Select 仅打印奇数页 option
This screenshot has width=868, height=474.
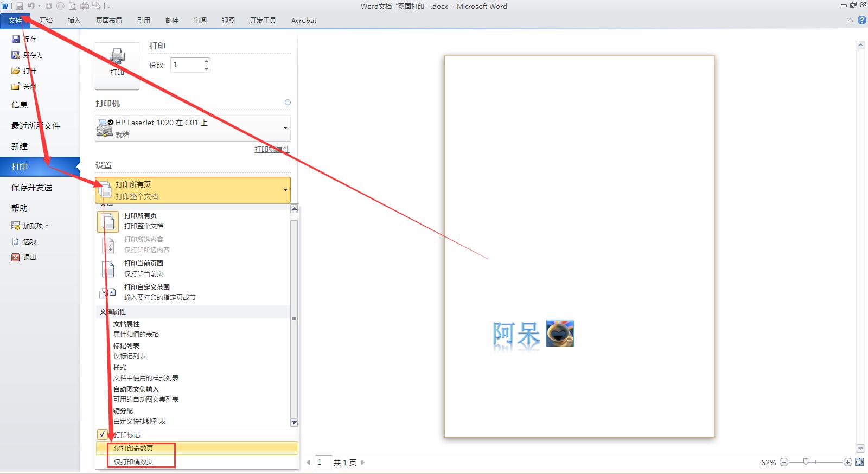point(197,449)
